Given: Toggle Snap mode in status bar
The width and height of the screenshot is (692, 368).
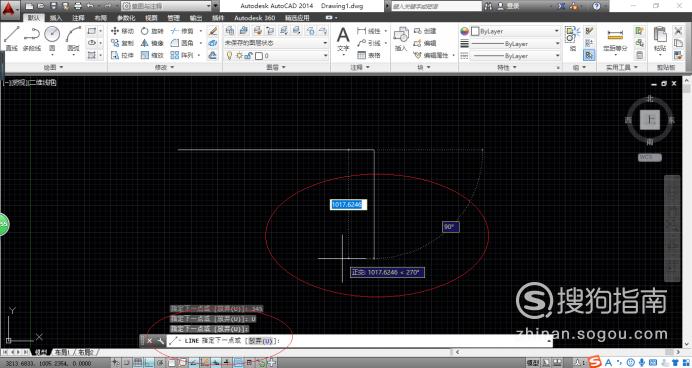Looking at the screenshot, I should [127, 363].
